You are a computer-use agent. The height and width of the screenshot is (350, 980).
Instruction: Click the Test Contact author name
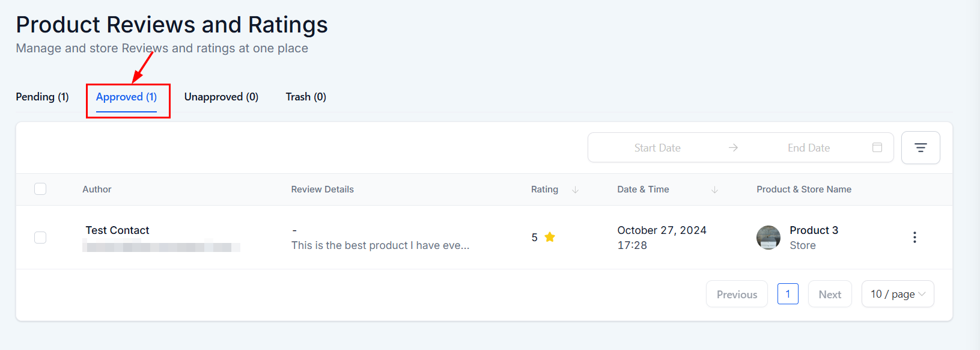click(x=117, y=230)
